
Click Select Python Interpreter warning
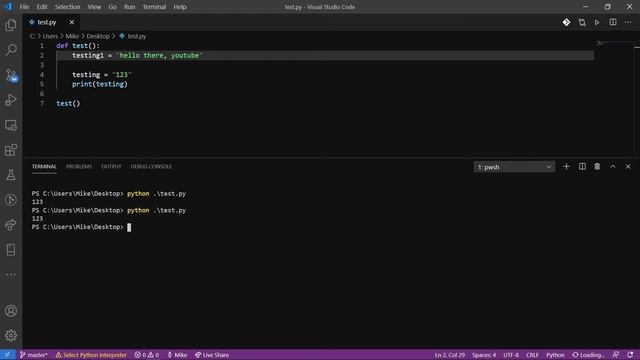[91, 355]
